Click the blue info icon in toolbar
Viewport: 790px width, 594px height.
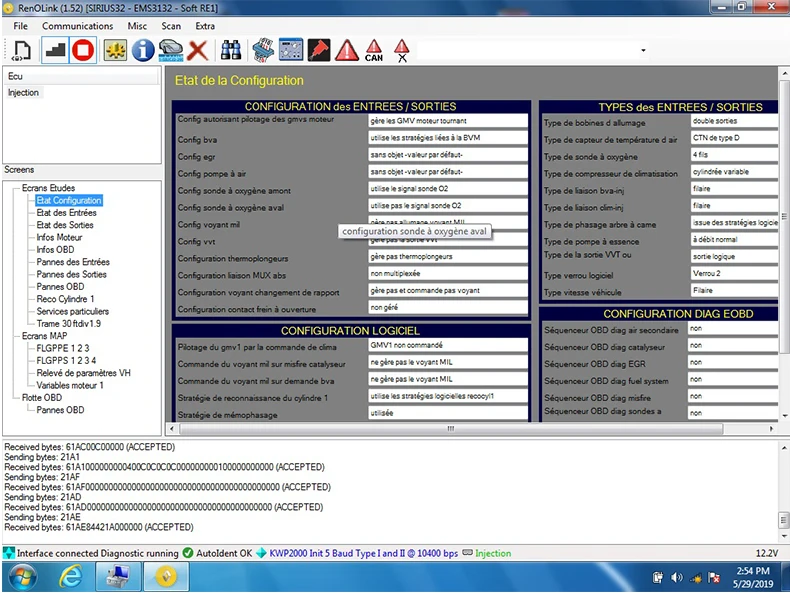[x=143, y=50]
